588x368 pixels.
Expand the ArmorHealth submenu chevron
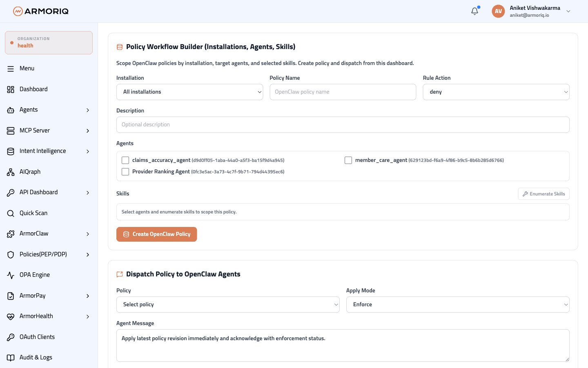pos(88,316)
